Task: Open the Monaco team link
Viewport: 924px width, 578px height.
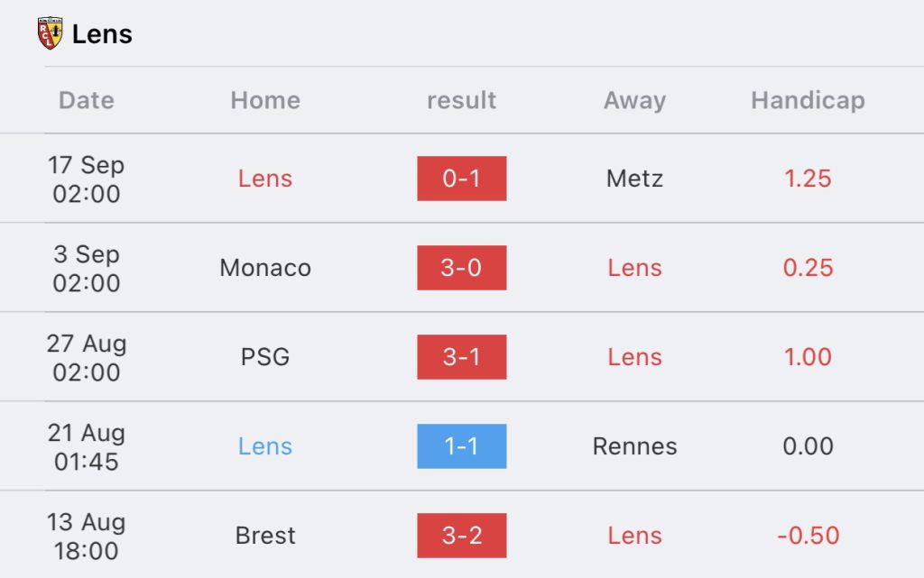Action: 265,268
